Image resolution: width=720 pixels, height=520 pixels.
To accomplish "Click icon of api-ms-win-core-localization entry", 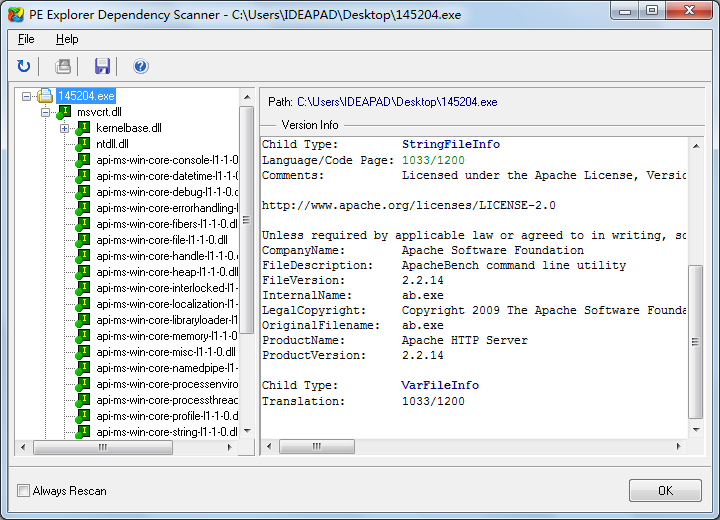I will pos(83,304).
